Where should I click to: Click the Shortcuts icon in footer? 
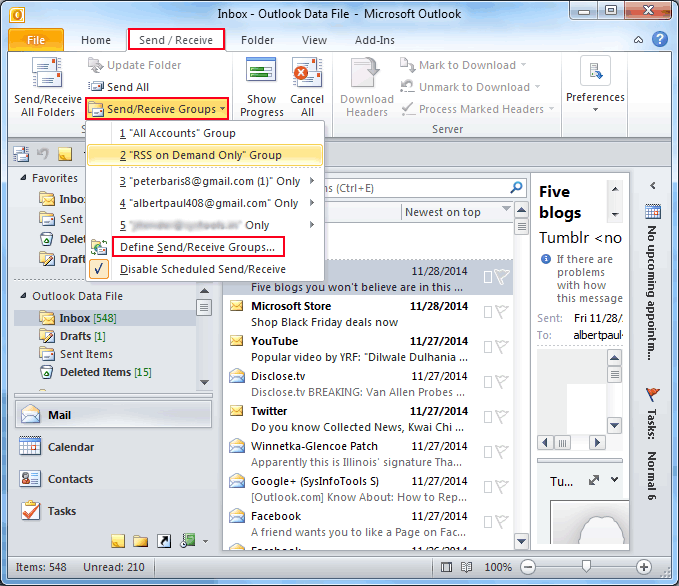point(164,541)
